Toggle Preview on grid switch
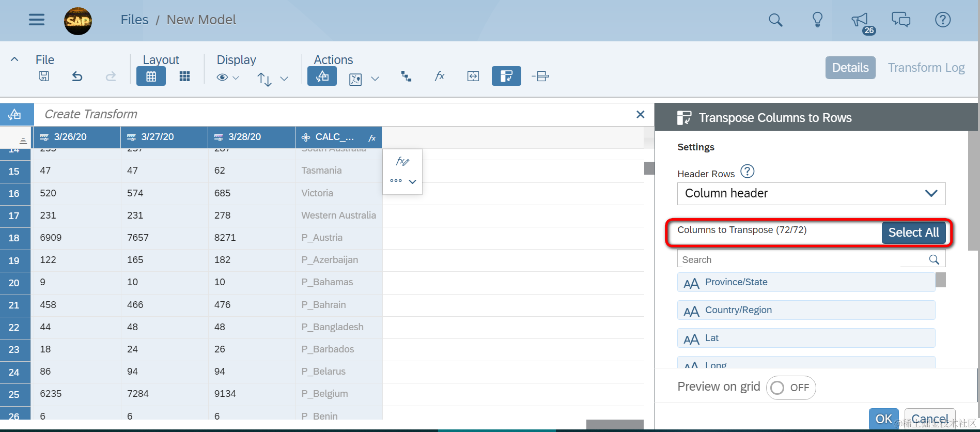Viewport: 980px width, 432px height. coord(791,388)
